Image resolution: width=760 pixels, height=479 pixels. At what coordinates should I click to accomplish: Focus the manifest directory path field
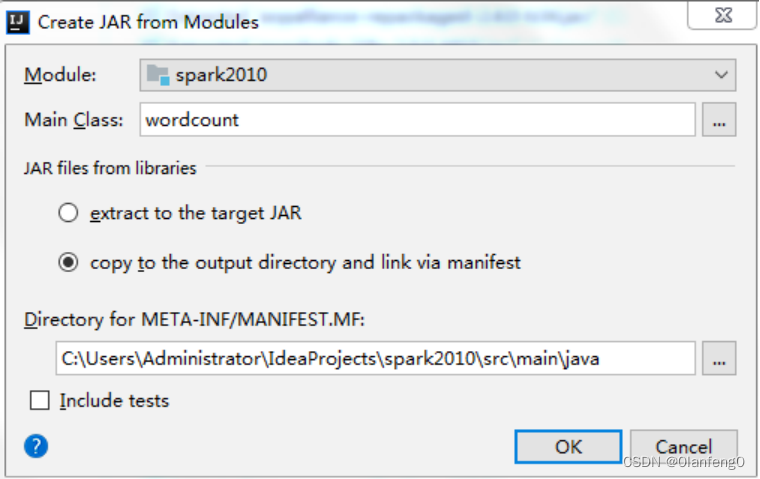click(x=376, y=358)
